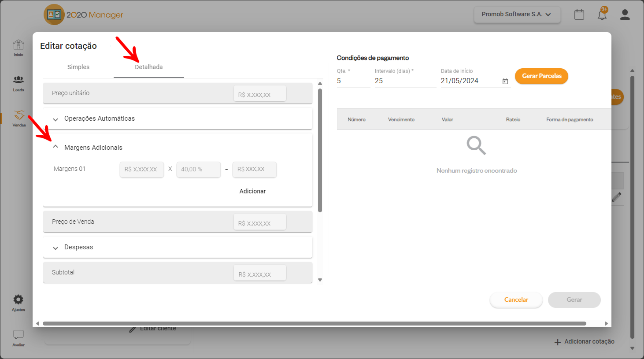
Task: Open Leads in the sidebar
Action: [19, 83]
